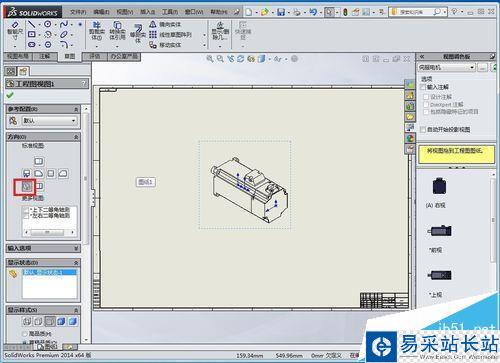This screenshot has width=500, height=363.
Task: Collapse the 参考配置 section
Action: 76,109
